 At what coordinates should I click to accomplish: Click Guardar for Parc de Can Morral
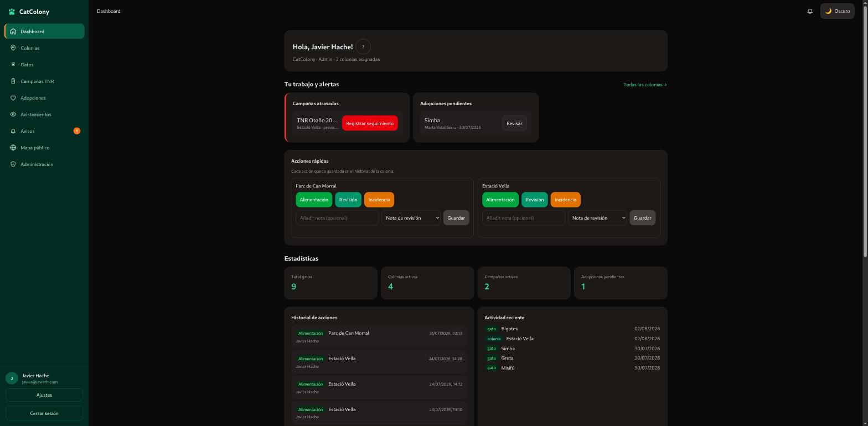(x=456, y=218)
